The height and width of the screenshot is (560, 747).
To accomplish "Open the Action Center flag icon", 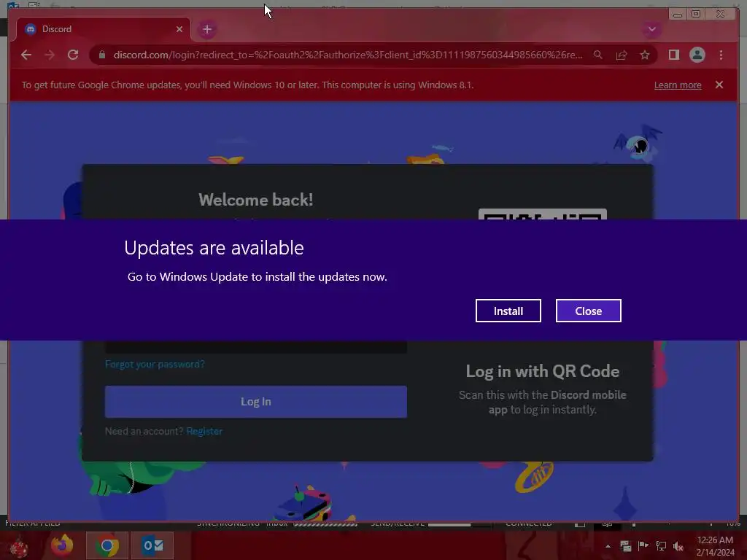I will (643, 545).
